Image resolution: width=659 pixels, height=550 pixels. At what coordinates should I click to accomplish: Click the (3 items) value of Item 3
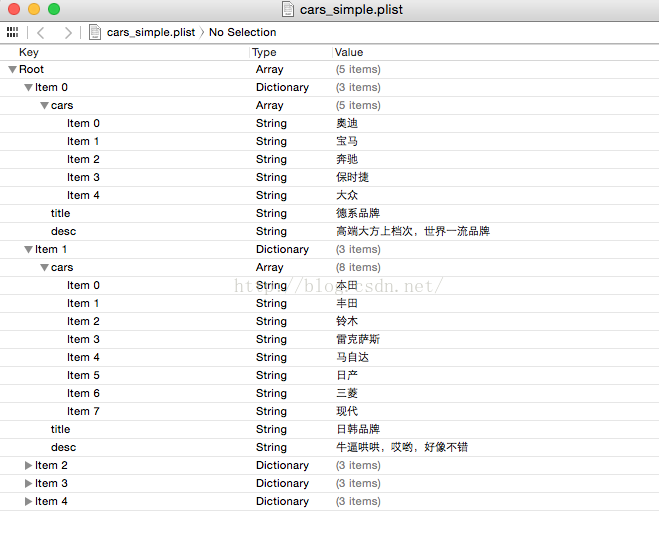[358, 484]
